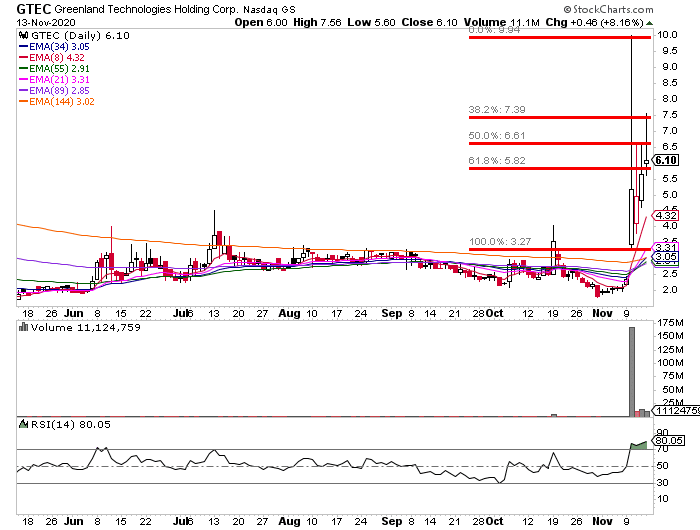Click the Greenland Technologies Holding Corp. company name
Screen dimensions: 700x530
click(x=146, y=9)
